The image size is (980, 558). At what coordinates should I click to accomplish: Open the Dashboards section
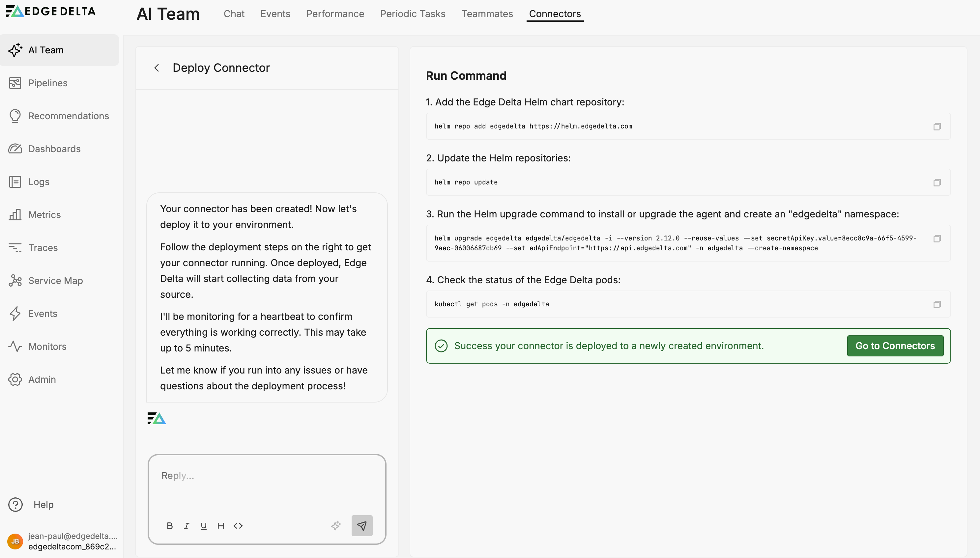click(54, 149)
